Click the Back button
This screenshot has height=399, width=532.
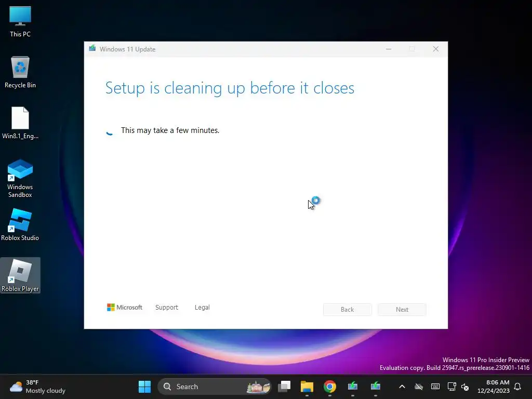click(x=347, y=310)
